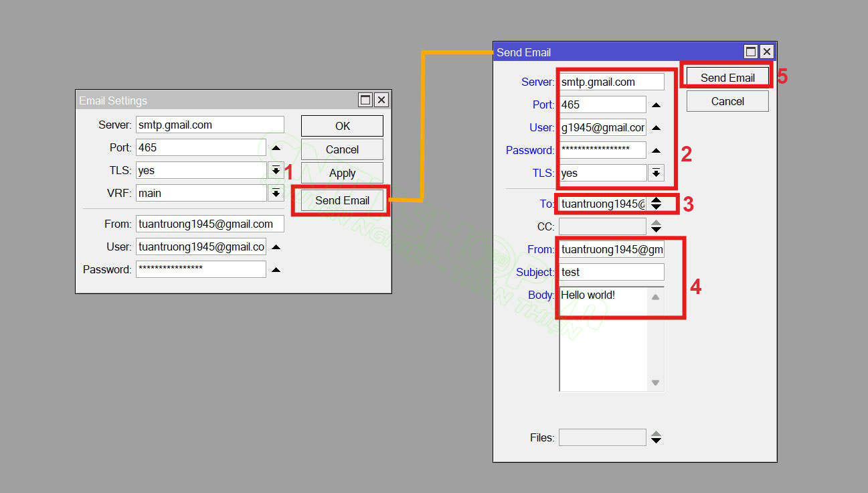Click the arrow beside User in Email Settings
868x493 pixels.
pos(276,247)
